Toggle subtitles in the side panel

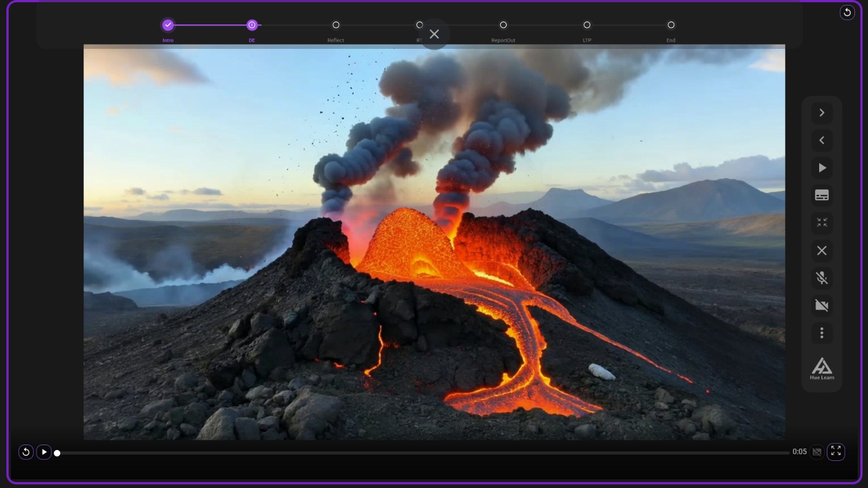[x=822, y=195]
